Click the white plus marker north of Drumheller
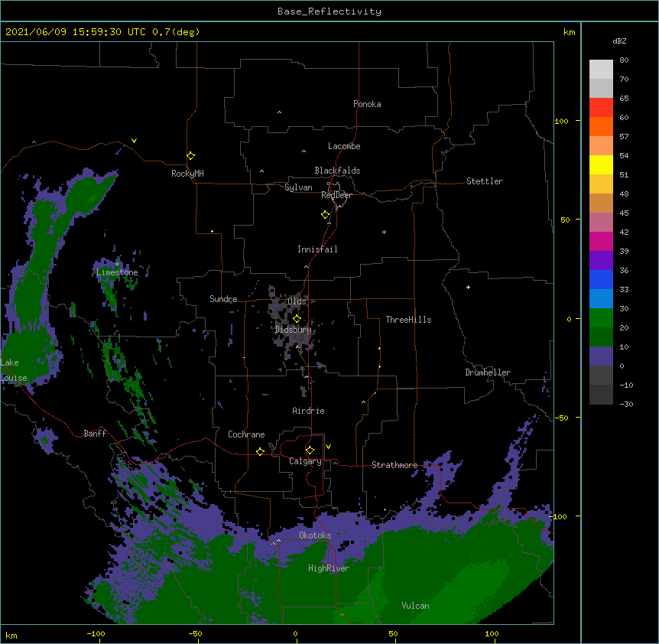The height and width of the screenshot is (644, 659). pyautogui.click(x=468, y=287)
